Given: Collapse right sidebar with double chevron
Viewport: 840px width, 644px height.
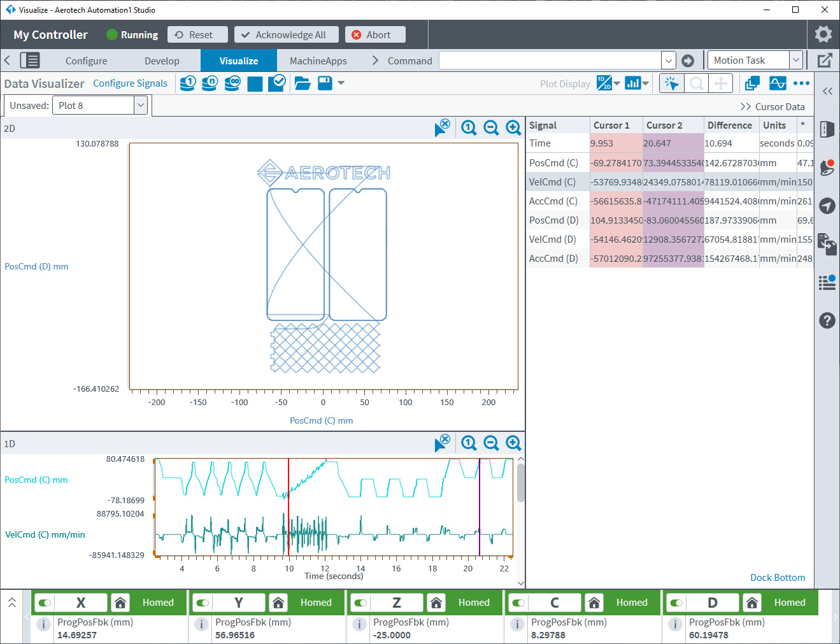Looking at the screenshot, I should point(827,91).
